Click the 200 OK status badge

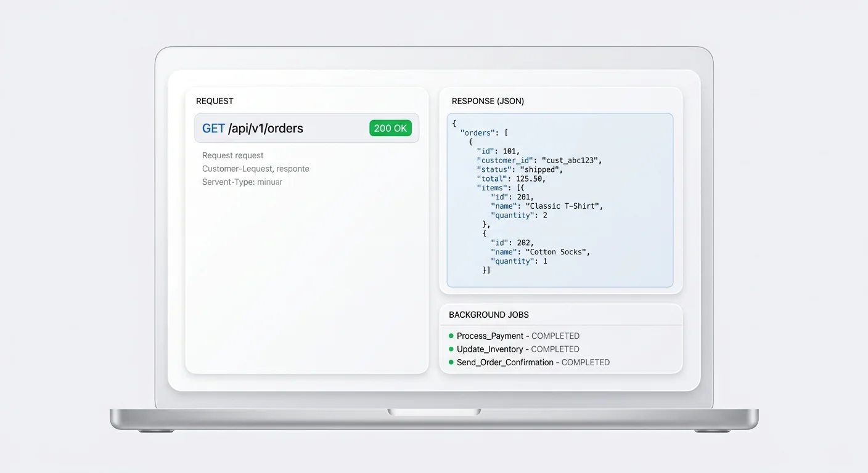391,128
